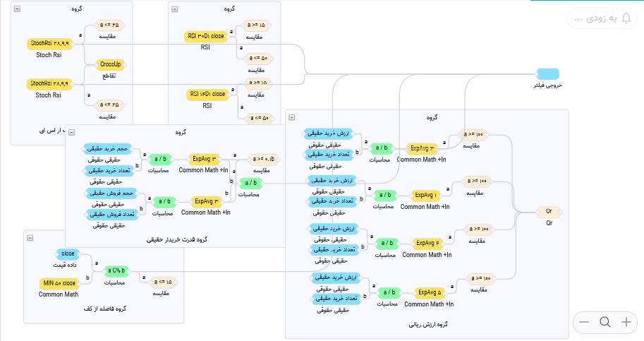
Task: Select the 'حجم فروش حقیقی' node
Action: pyautogui.click(x=111, y=193)
